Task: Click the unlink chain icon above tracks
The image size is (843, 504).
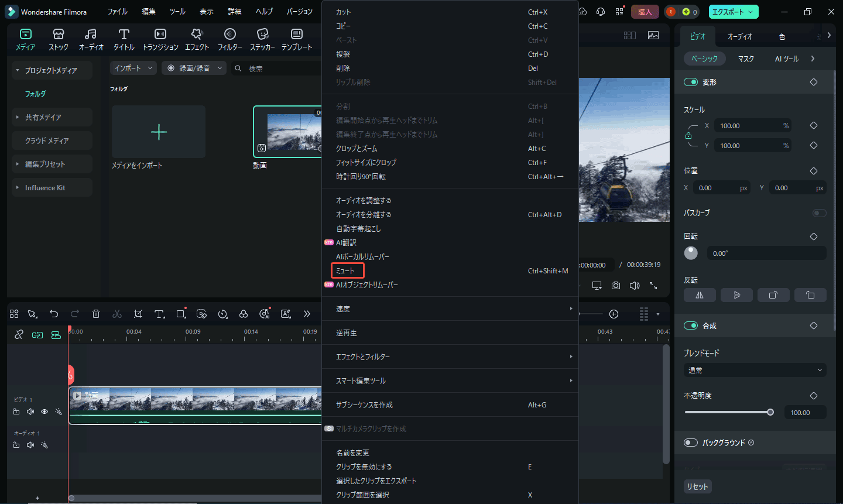Action: (x=19, y=335)
